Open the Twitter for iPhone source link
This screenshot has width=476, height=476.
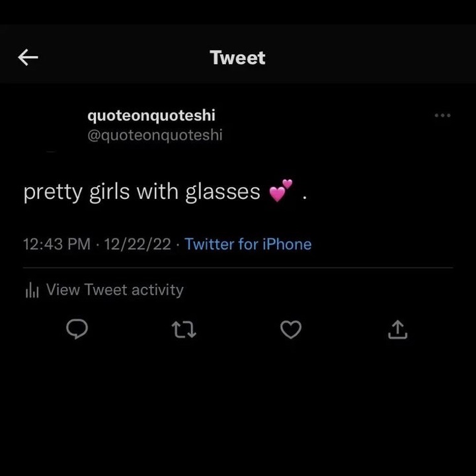(248, 244)
